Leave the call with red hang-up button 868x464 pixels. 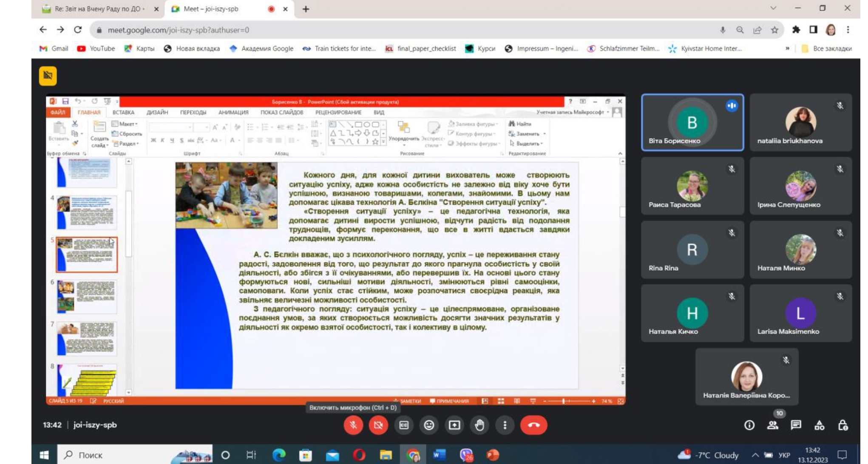(534, 425)
